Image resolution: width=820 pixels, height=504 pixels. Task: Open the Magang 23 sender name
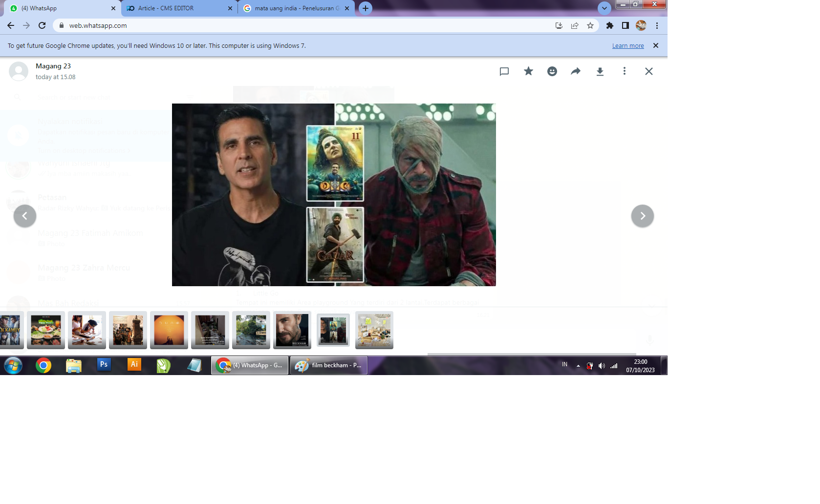53,66
